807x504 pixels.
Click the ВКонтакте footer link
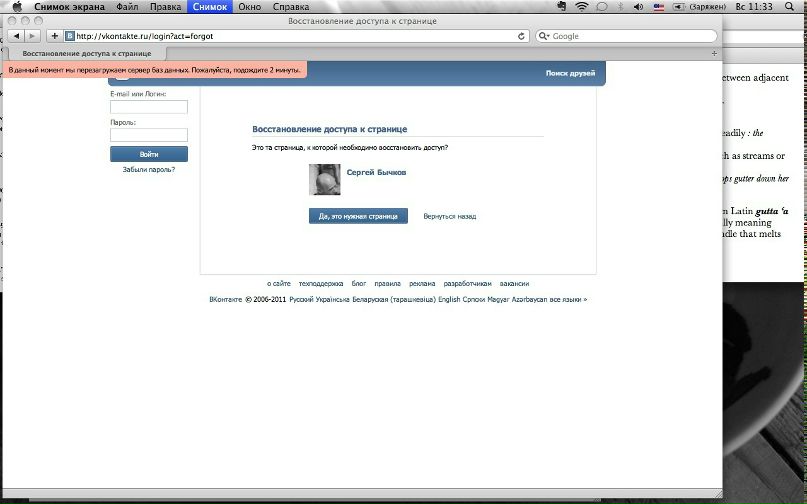pyautogui.click(x=225, y=300)
